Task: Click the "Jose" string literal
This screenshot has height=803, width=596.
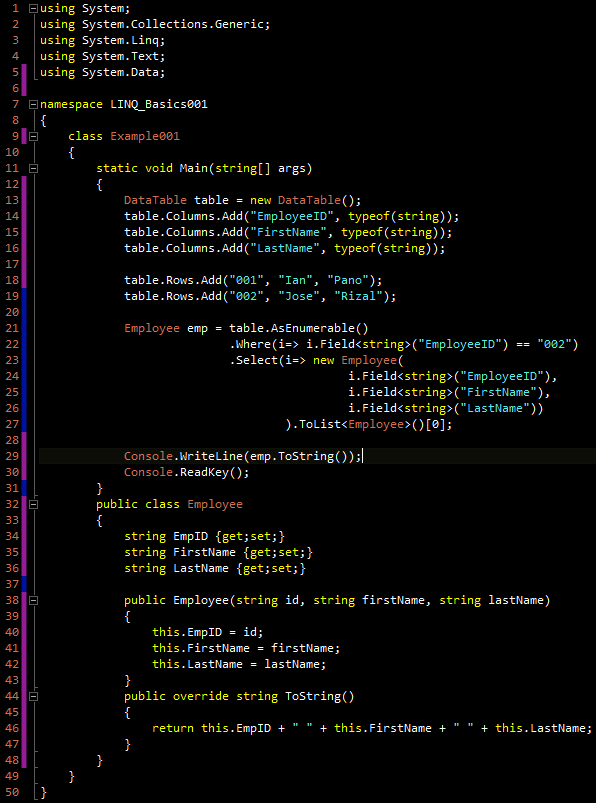Action: [302, 297]
